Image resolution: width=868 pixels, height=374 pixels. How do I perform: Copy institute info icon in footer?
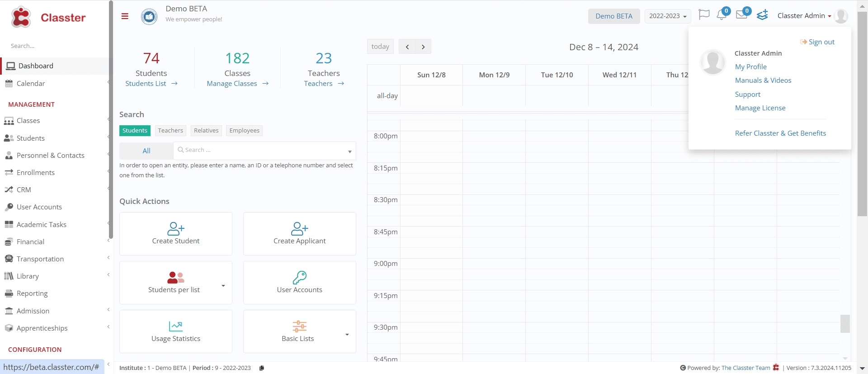pyautogui.click(x=261, y=368)
